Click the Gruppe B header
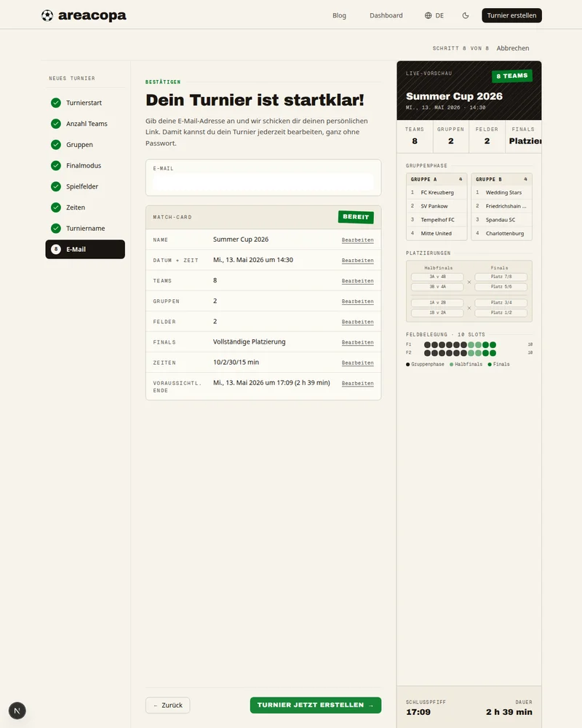This screenshot has width=582, height=728. pyautogui.click(x=501, y=179)
